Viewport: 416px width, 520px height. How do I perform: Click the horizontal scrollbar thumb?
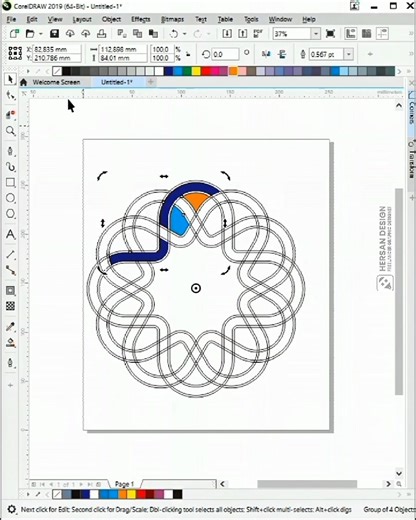pos(307,484)
